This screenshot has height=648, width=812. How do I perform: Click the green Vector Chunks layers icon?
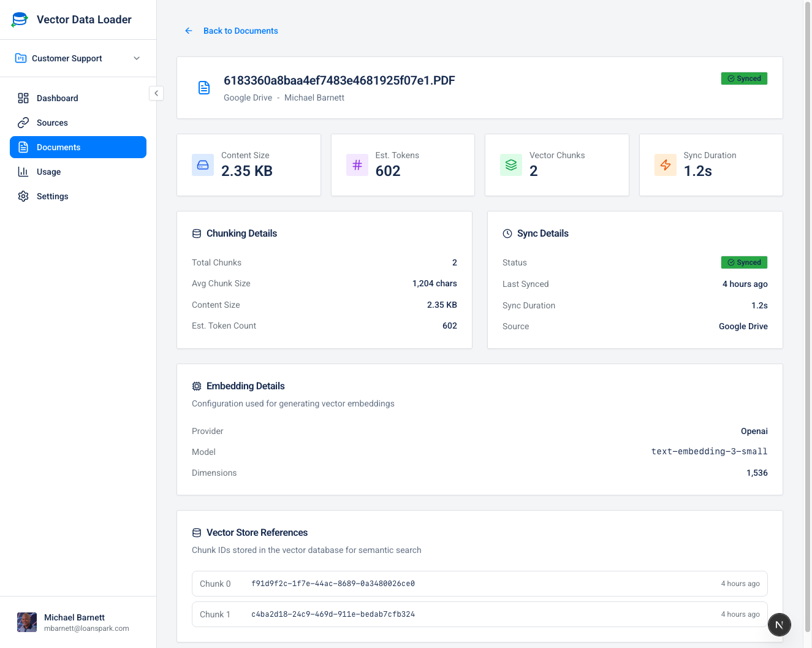(511, 165)
